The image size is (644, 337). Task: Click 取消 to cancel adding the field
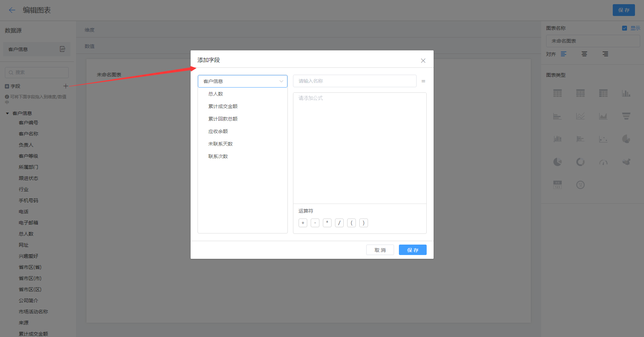[x=380, y=250]
